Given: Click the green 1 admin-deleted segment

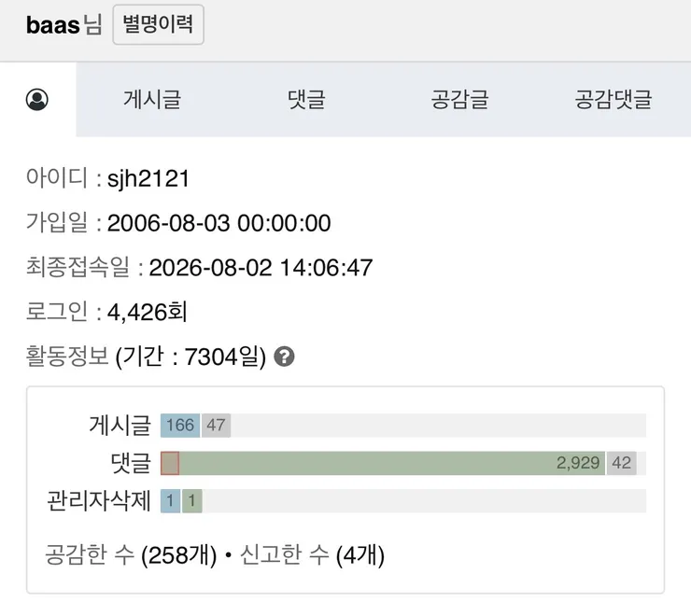Looking at the screenshot, I should (x=192, y=501).
